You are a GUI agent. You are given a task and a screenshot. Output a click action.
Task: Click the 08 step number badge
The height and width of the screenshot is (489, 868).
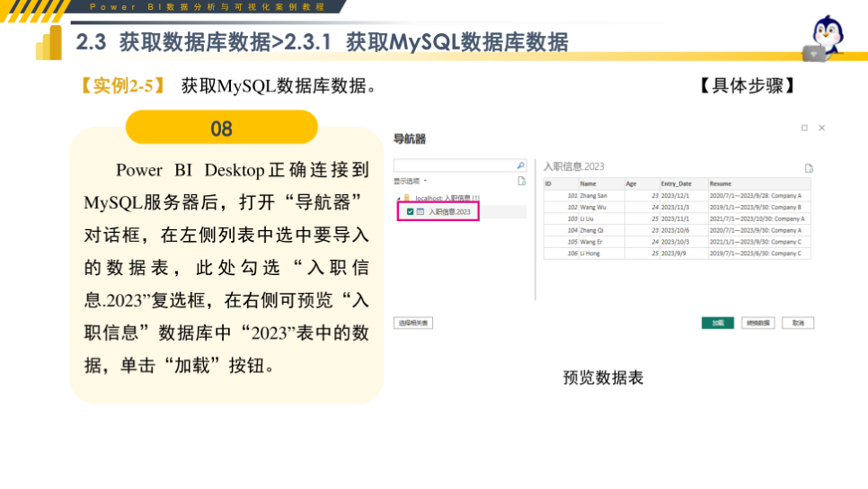point(221,128)
